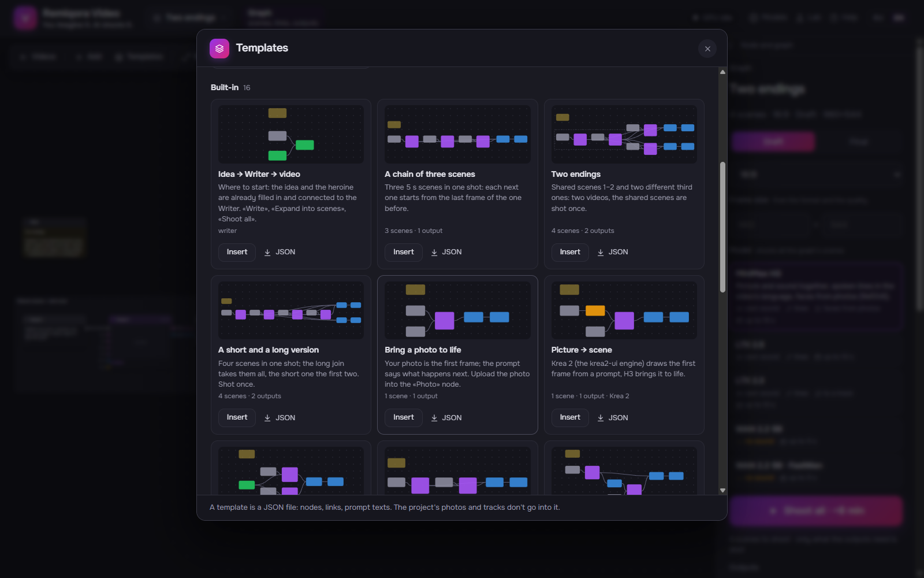Viewport: 924px width, 578px height.
Task: Select the 'Bring a photo to life' title
Action: click(423, 350)
